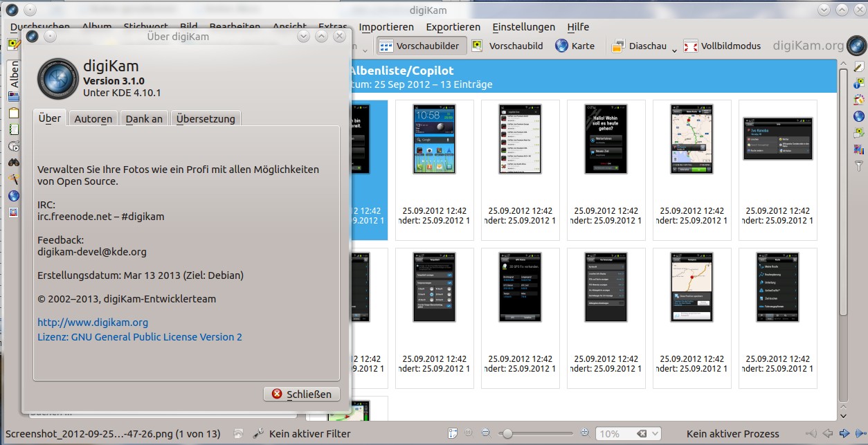Open the http://www.digikam.org link
The height and width of the screenshot is (445, 868).
[93, 323]
